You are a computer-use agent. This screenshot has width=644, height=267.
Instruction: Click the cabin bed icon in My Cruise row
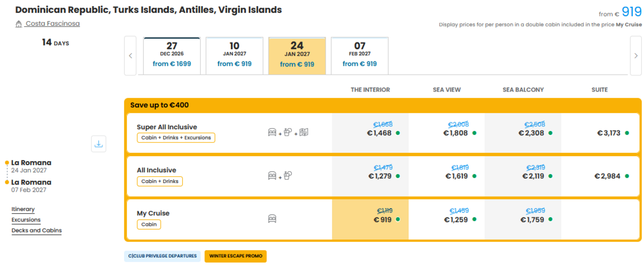coord(272,219)
